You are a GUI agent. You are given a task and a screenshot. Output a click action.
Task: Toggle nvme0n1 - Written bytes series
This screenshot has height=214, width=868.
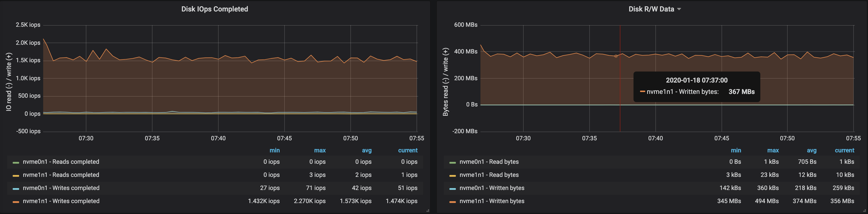[x=492, y=188]
